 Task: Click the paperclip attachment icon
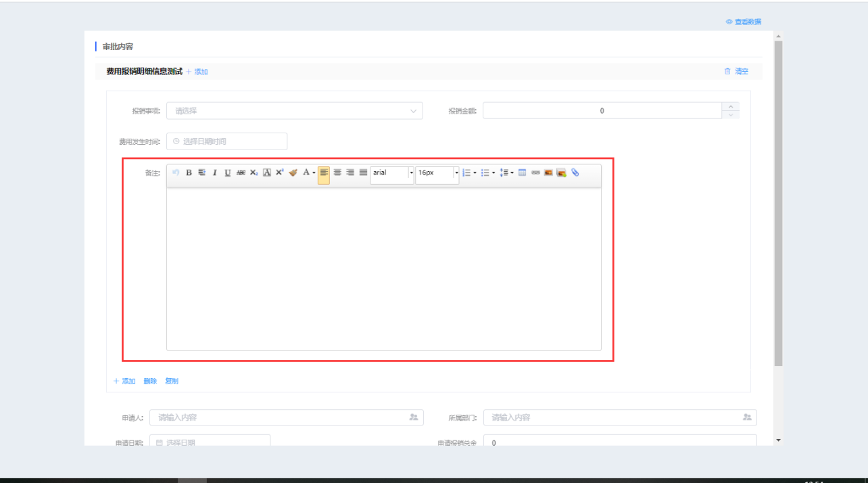(x=575, y=172)
